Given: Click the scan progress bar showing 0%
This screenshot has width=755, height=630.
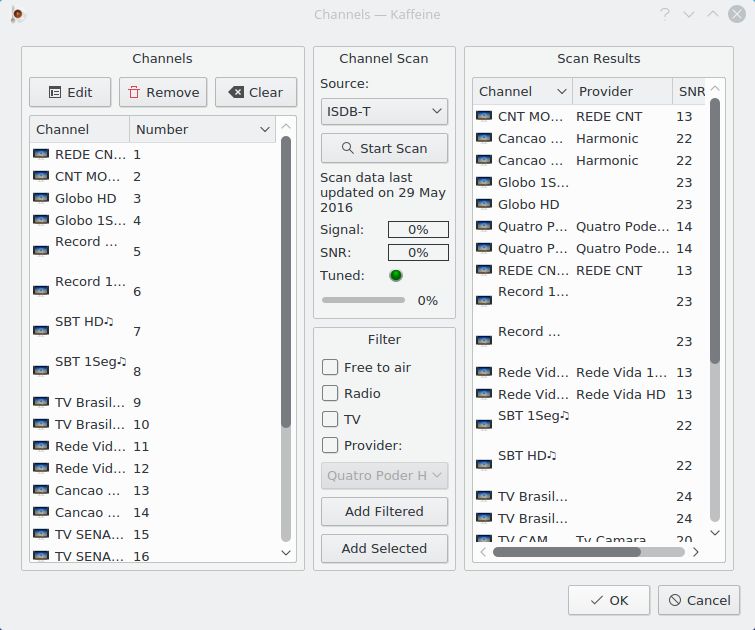Looking at the screenshot, I should 363,300.
